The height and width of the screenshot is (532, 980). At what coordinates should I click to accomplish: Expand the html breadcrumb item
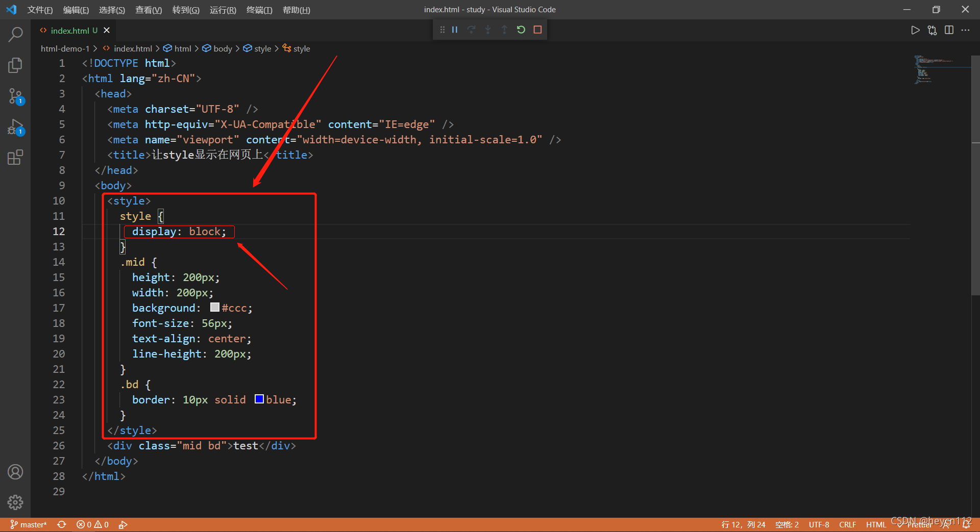click(177, 48)
